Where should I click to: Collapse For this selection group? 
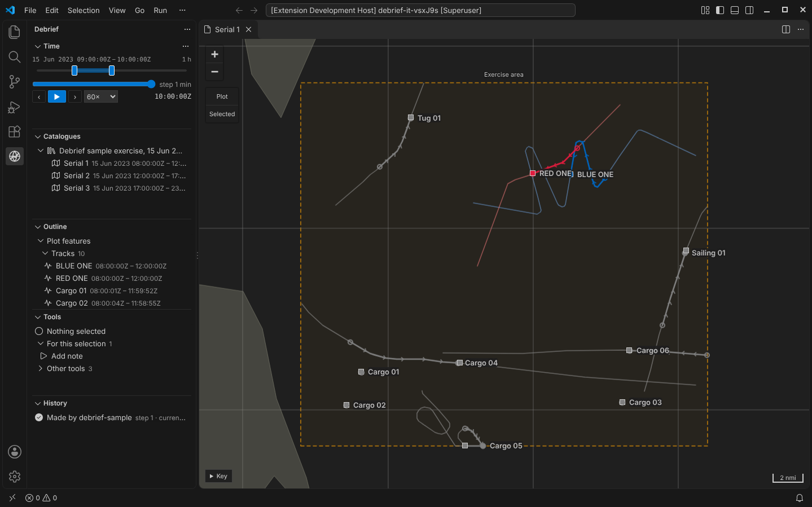[x=41, y=343]
